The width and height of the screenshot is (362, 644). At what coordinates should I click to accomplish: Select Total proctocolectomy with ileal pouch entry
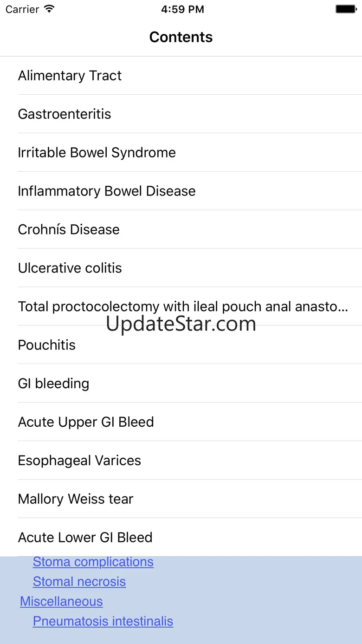(183, 306)
